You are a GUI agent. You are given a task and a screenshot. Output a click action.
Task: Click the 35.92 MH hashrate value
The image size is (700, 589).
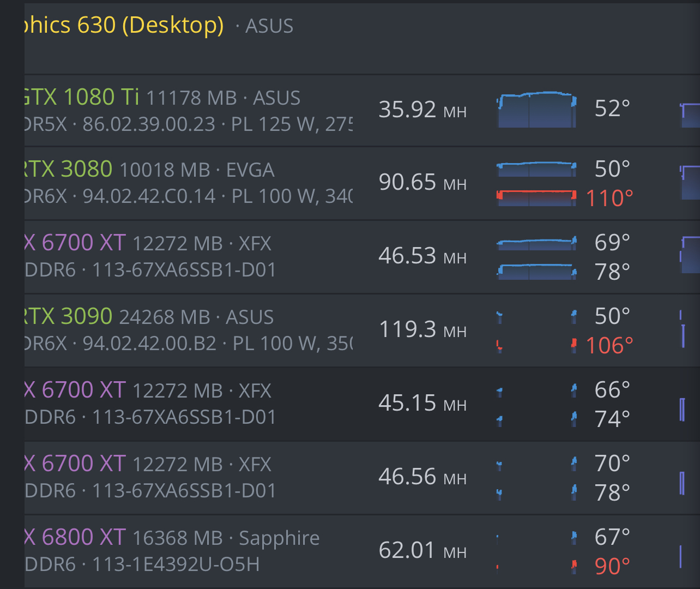coord(423,110)
